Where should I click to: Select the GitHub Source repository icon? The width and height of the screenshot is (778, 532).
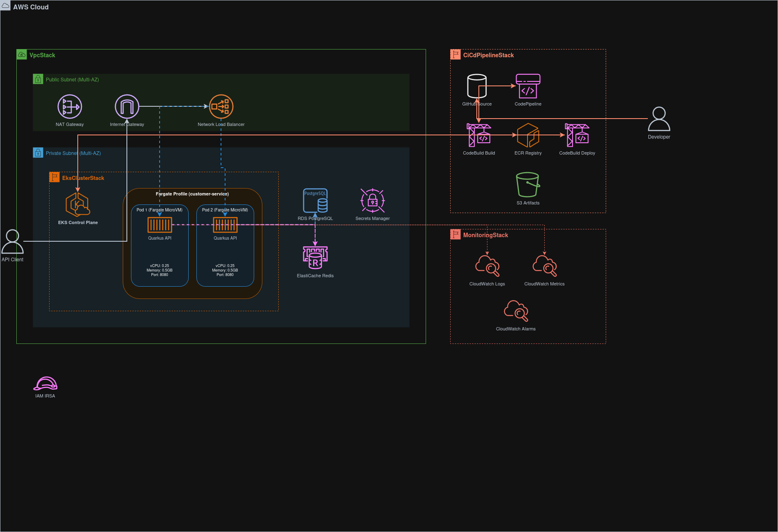477,86
